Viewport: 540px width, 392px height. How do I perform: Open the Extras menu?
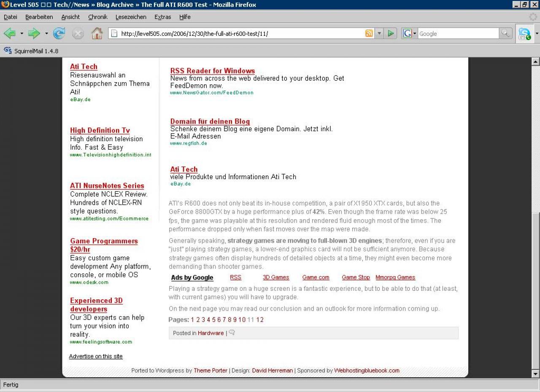click(163, 17)
